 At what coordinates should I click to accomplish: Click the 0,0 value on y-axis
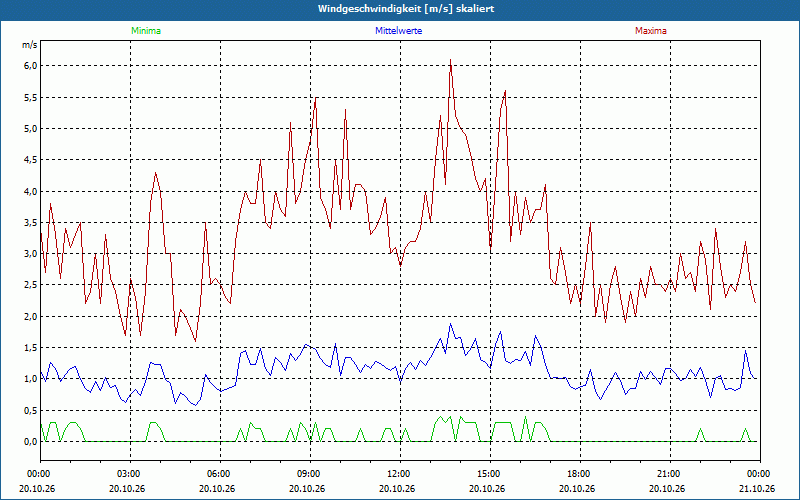point(30,442)
